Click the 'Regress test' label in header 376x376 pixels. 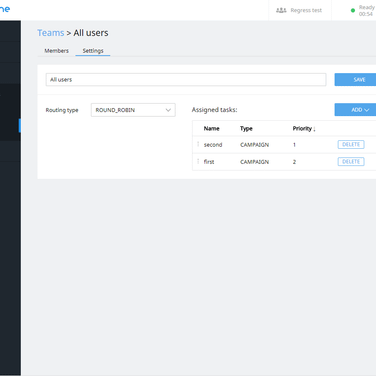click(x=306, y=10)
